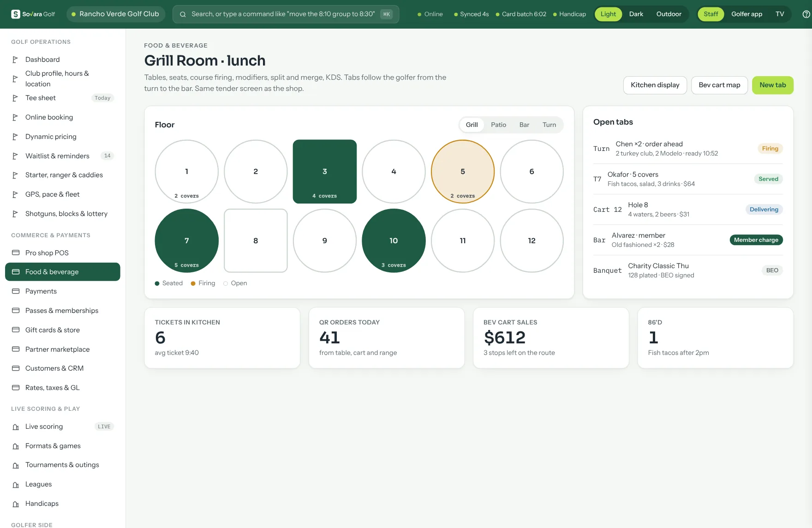Switch floor view to Patio tab

pyautogui.click(x=498, y=125)
